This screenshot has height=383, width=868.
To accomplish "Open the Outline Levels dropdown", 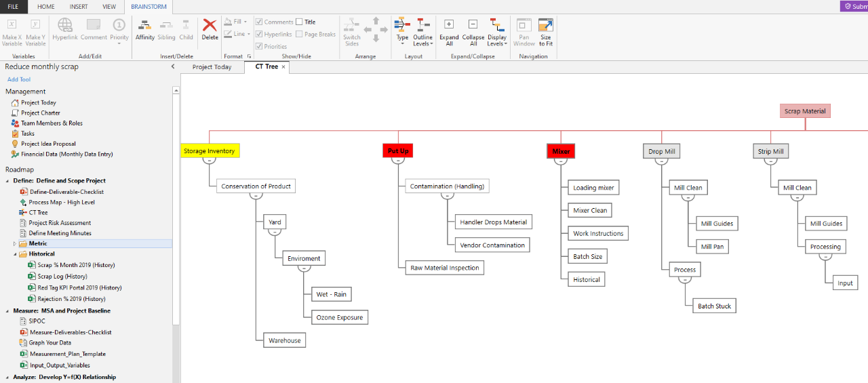I will 422,31.
